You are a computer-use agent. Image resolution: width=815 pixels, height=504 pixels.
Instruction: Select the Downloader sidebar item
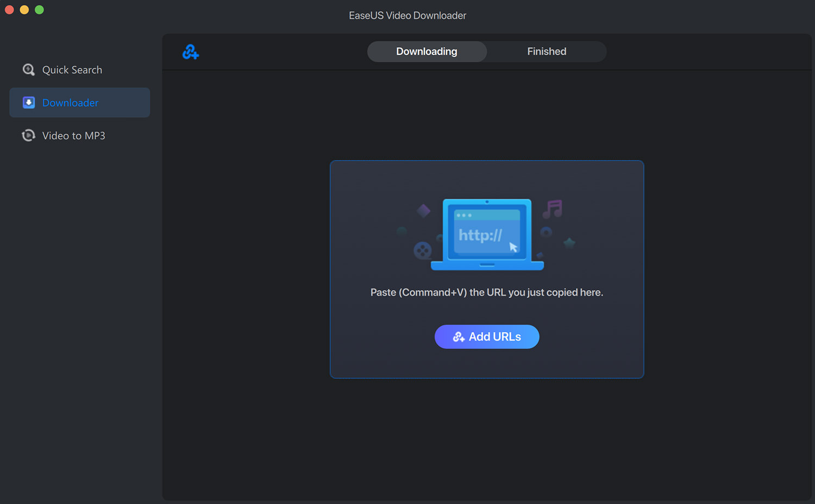[80, 103]
